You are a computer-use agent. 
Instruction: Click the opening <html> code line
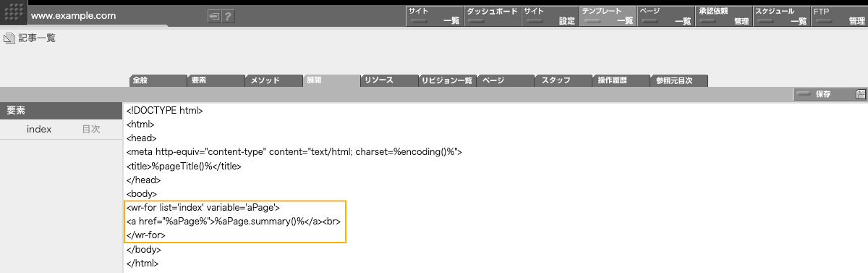tap(140, 125)
